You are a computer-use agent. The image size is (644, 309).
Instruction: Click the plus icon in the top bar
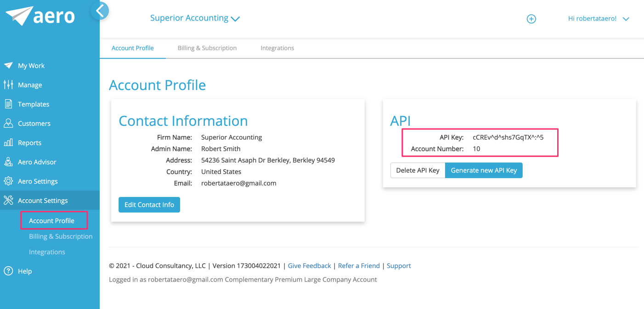(531, 19)
